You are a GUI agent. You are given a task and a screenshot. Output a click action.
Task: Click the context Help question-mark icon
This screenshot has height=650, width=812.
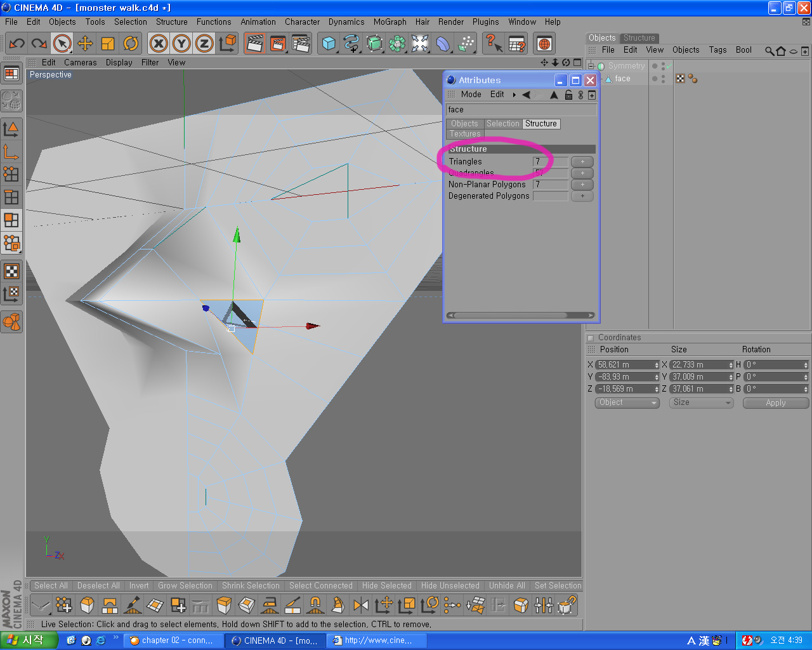pos(494,43)
